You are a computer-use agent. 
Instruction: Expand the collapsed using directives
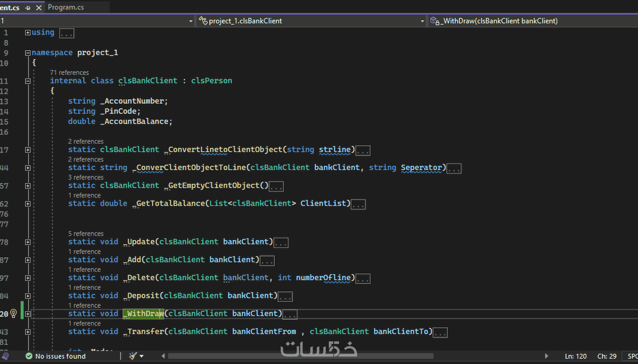click(x=28, y=33)
